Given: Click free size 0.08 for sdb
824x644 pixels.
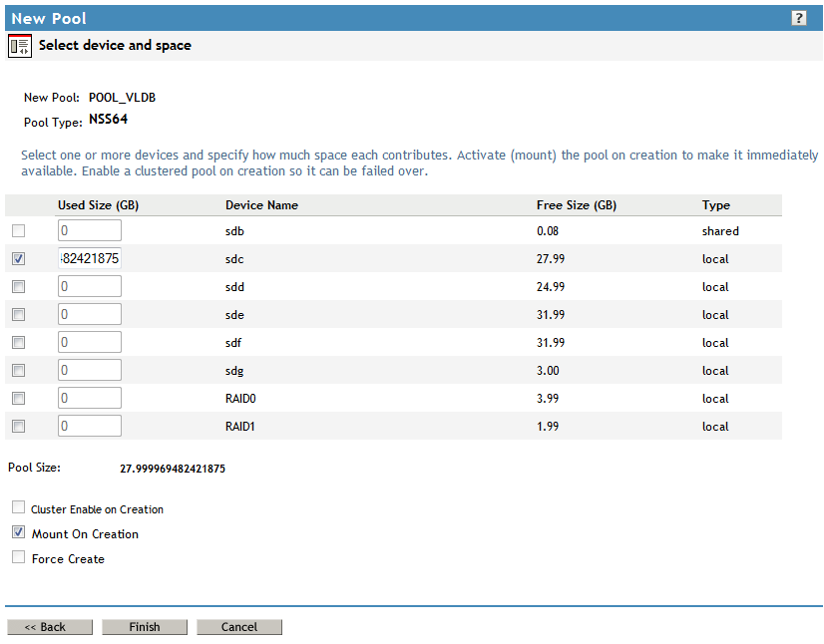Looking at the screenshot, I should pos(548,231).
